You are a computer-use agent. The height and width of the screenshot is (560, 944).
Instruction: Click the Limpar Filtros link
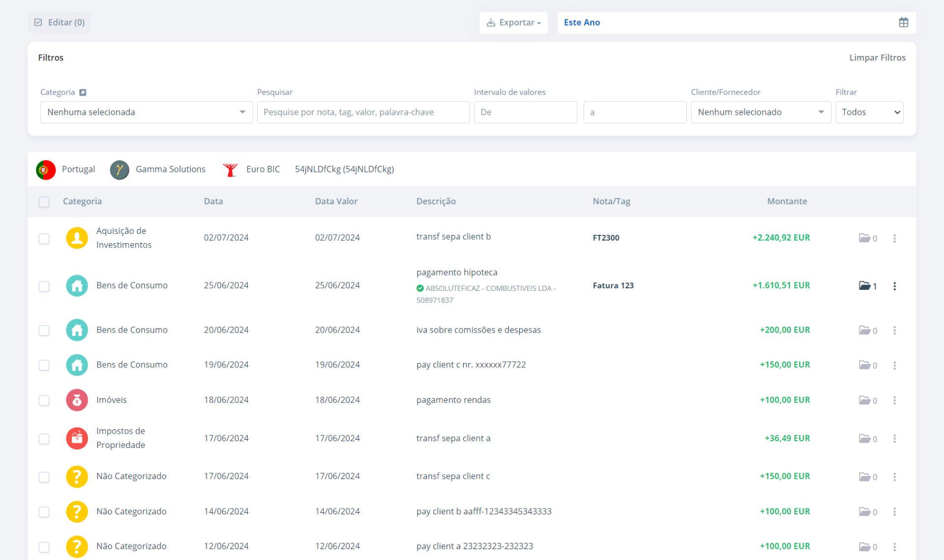click(x=877, y=58)
